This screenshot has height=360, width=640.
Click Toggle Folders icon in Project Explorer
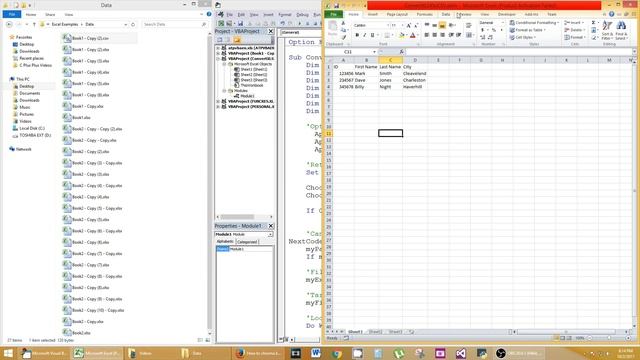237,40
